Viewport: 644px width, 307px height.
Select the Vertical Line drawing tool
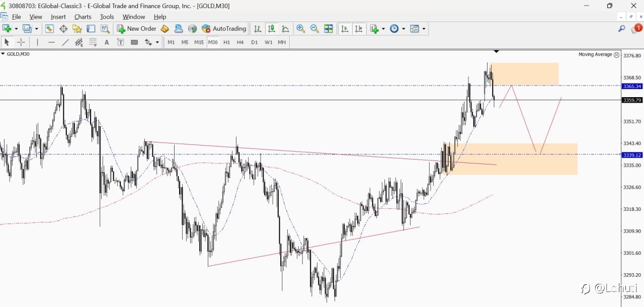tap(37, 42)
